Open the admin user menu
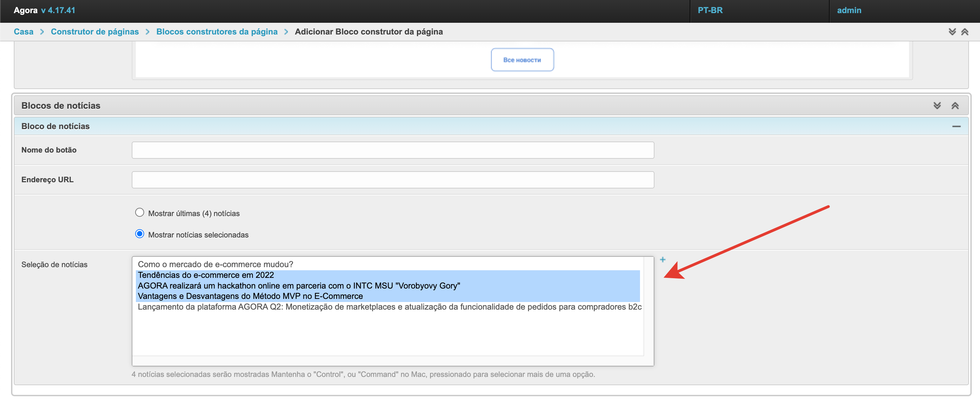This screenshot has height=399, width=980. pos(849,10)
